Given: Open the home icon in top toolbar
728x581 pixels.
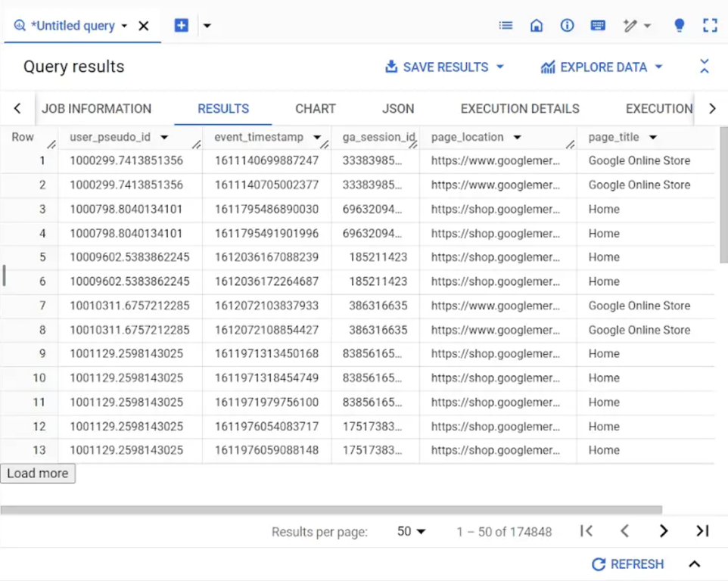Looking at the screenshot, I should (537, 25).
